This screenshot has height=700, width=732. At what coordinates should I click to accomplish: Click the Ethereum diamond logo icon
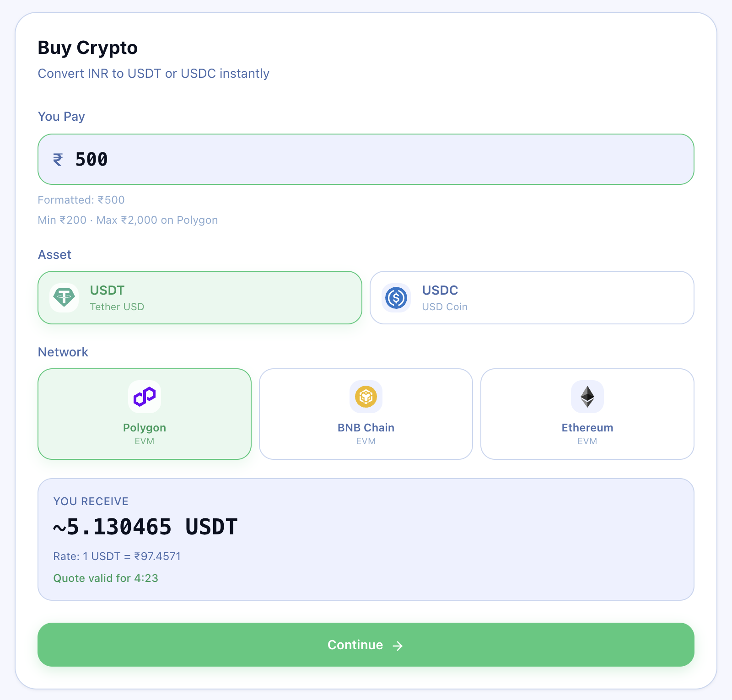587,397
